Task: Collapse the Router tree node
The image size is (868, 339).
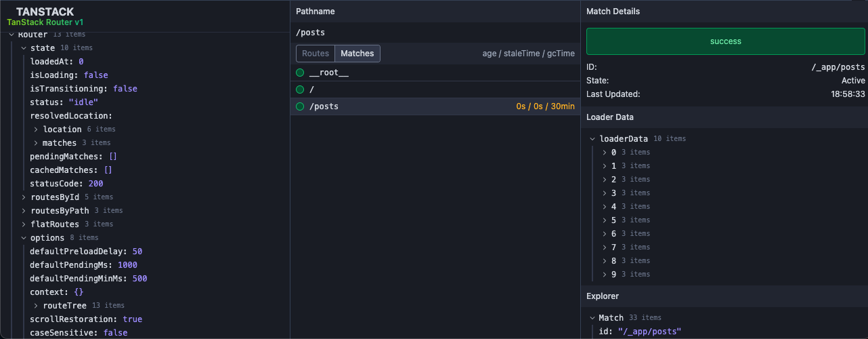Action: [x=11, y=35]
